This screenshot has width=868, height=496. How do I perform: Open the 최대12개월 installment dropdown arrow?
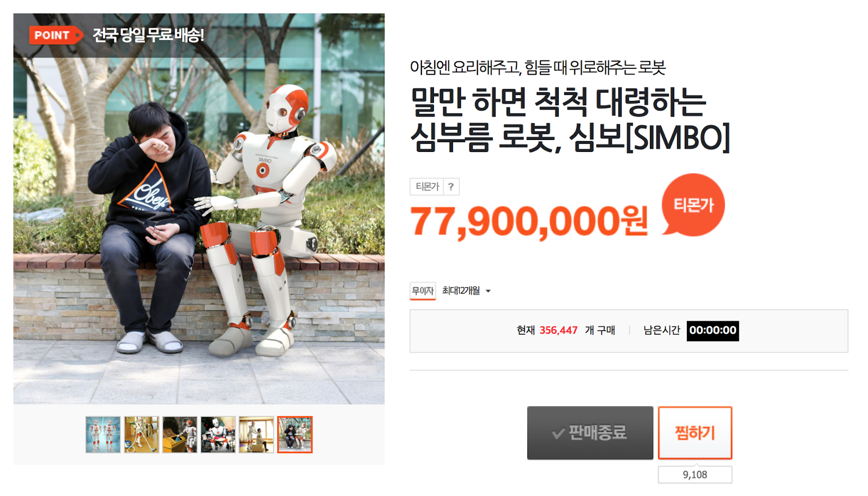(x=488, y=291)
